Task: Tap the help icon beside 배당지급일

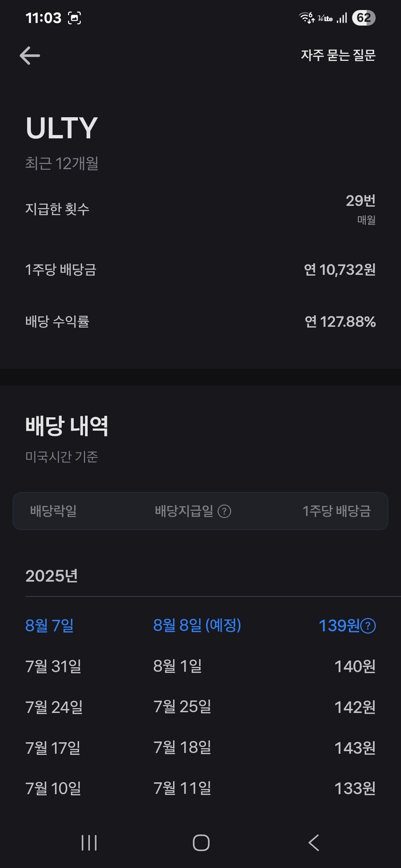Action: [224, 511]
